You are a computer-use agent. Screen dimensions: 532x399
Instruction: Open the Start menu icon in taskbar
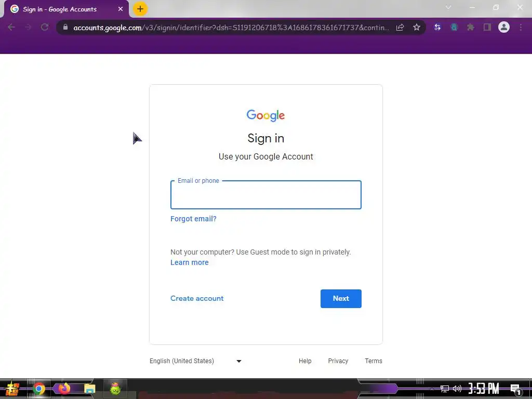pos(12,389)
